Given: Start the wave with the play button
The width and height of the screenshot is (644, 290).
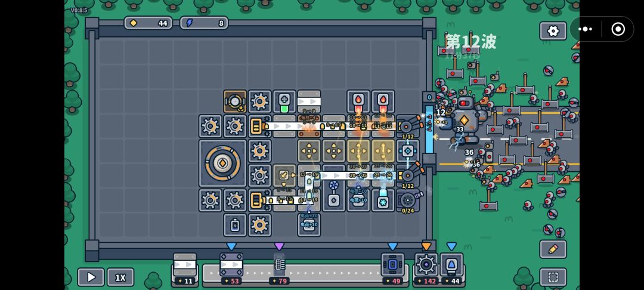Looking at the screenshot, I should (91, 277).
